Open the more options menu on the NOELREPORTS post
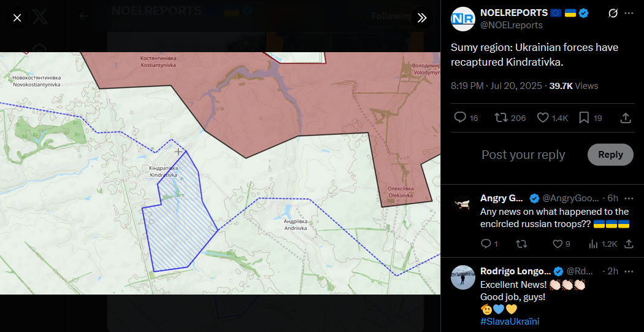Viewport: 644px width, 332px height. click(x=629, y=13)
